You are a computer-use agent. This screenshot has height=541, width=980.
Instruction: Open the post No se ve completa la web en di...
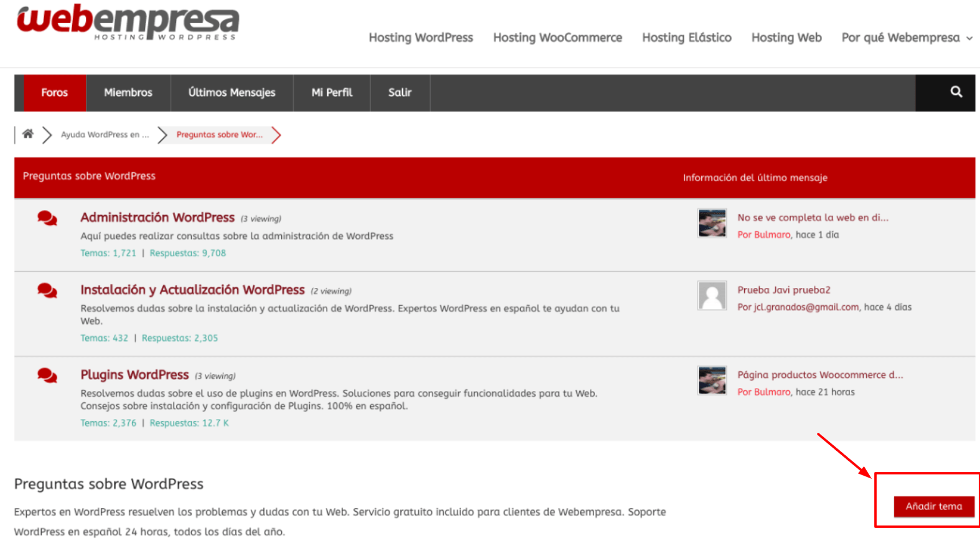(813, 218)
